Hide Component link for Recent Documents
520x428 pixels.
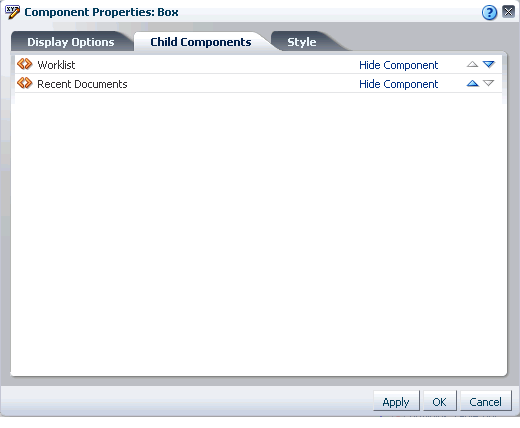[x=398, y=84]
